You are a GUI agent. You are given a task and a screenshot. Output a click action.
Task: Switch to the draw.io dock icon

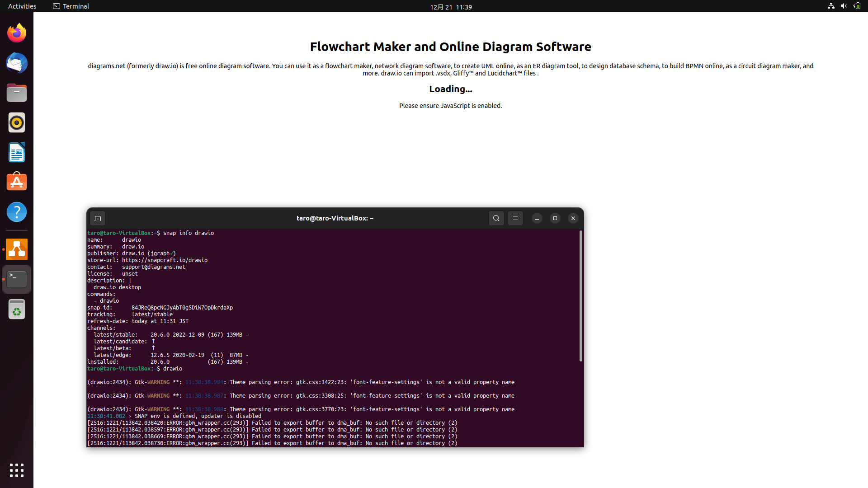17,249
